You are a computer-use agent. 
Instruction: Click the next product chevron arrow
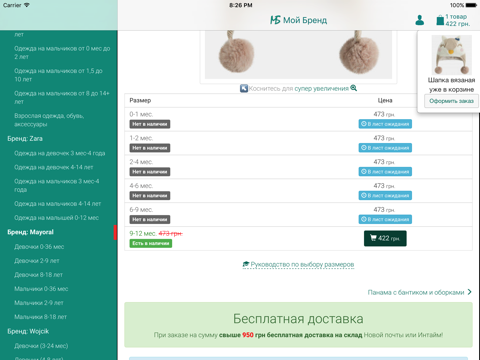470,292
